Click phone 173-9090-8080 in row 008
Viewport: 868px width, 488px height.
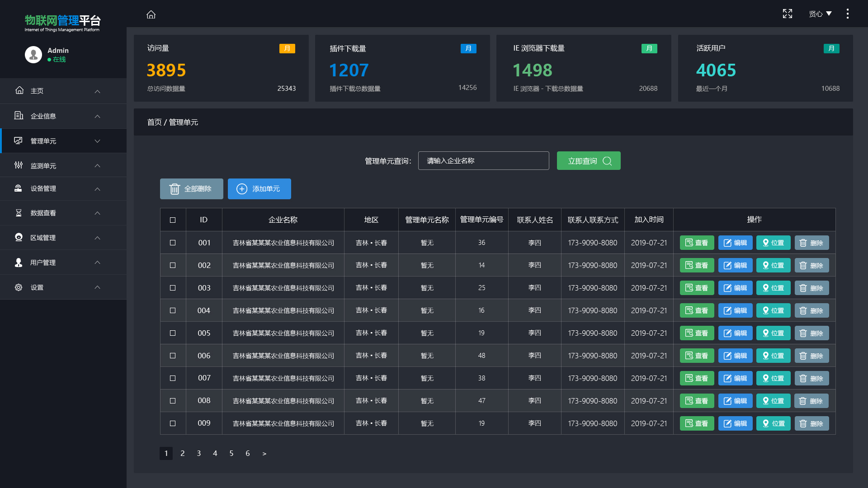click(593, 401)
